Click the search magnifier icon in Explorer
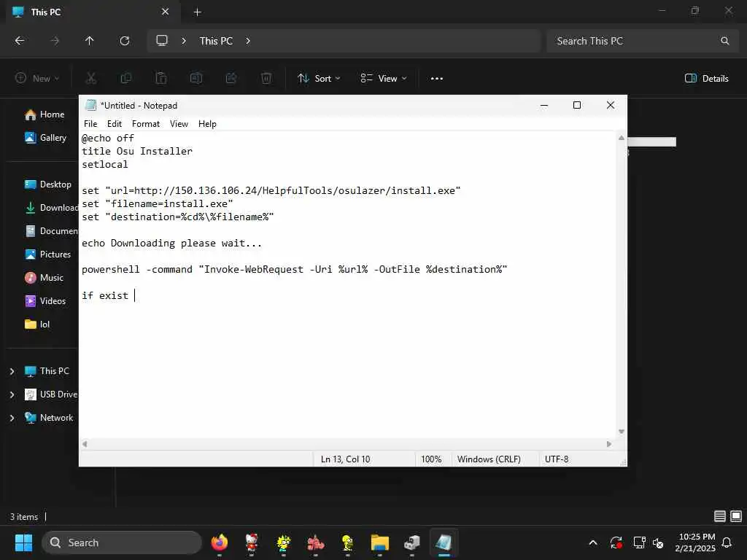Screen dimensions: 747x560 pos(724,41)
